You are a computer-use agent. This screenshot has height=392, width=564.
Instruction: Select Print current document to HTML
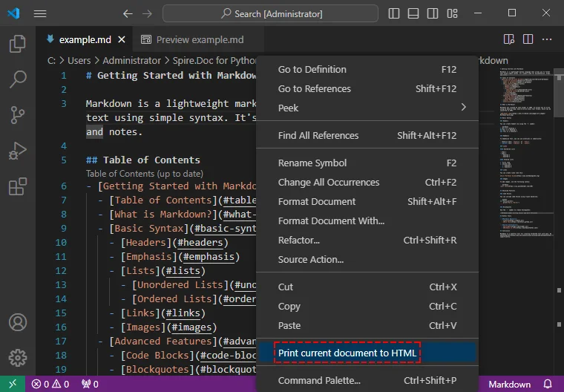pos(347,353)
